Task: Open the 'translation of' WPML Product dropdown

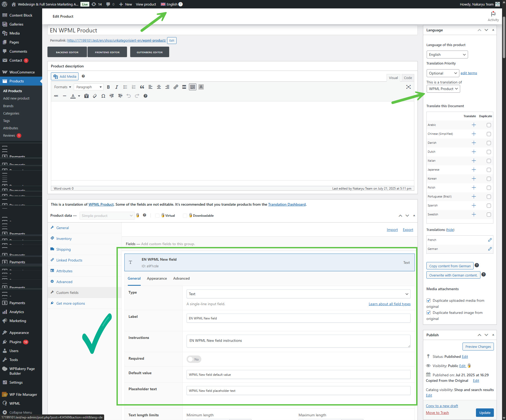Action: click(x=443, y=89)
